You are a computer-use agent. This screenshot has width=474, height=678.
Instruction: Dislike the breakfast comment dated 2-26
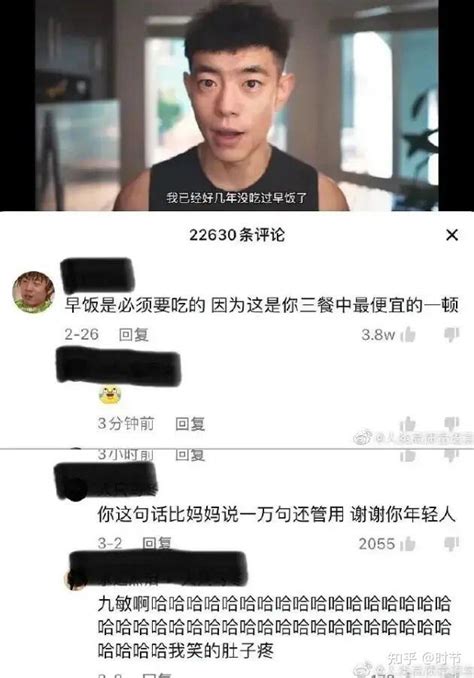click(452, 334)
